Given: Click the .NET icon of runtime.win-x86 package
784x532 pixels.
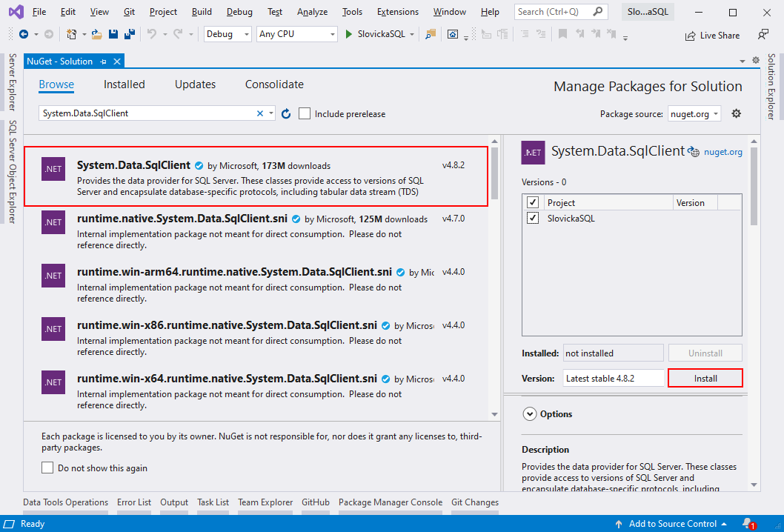Looking at the screenshot, I should 53,329.
